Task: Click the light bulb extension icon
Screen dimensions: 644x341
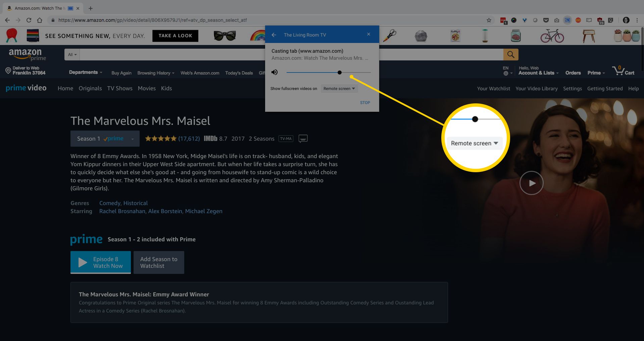Action: [611, 20]
